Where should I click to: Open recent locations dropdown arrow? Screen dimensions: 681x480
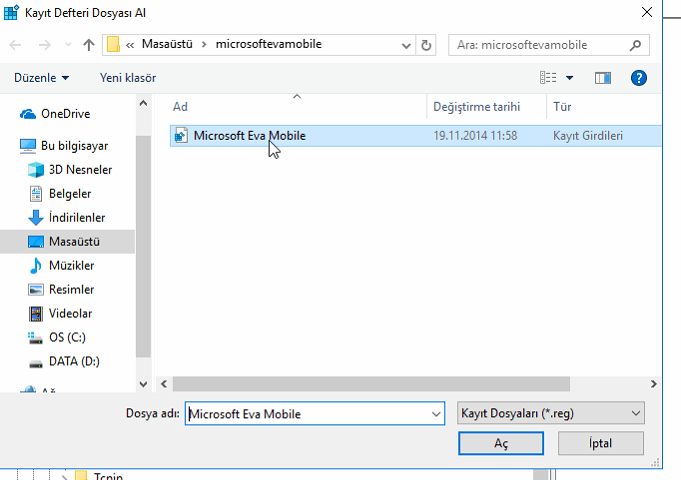click(68, 45)
